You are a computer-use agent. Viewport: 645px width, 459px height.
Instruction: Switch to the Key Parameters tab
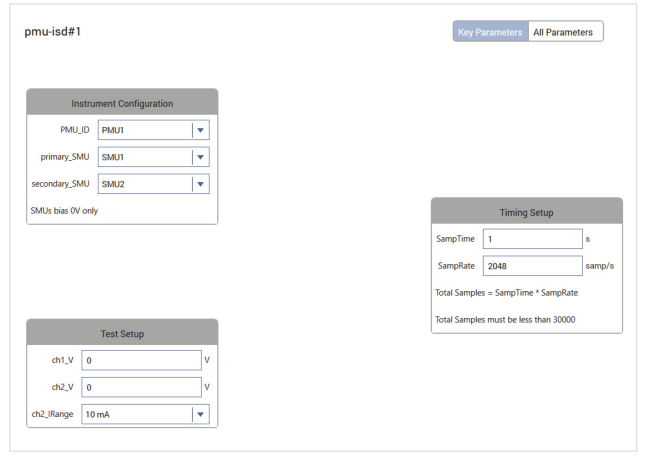tap(490, 32)
